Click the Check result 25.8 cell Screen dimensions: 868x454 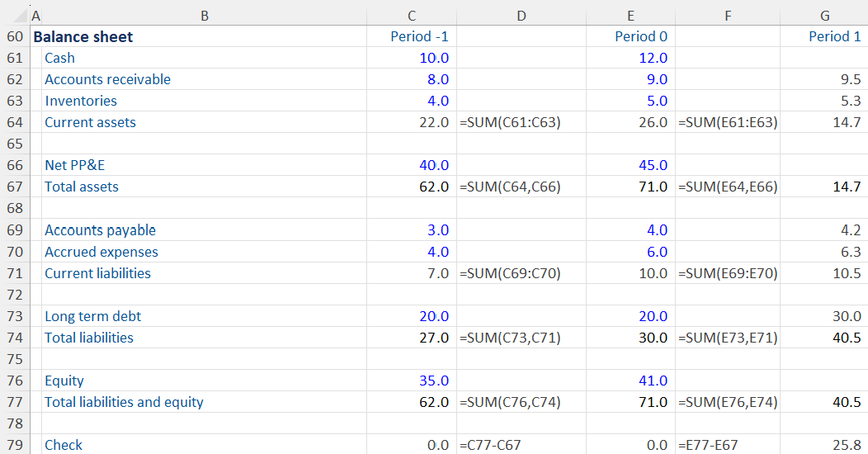[x=847, y=445]
